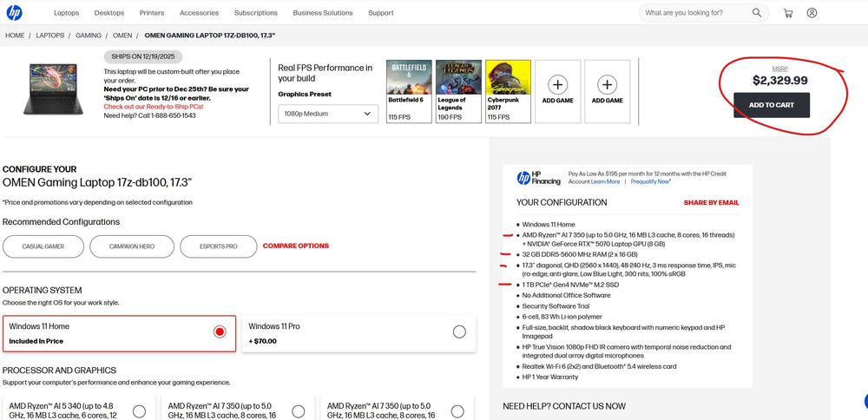This screenshot has height=420, width=868.
Task: Select the League of Legends game card
Action: pos(458,91)
